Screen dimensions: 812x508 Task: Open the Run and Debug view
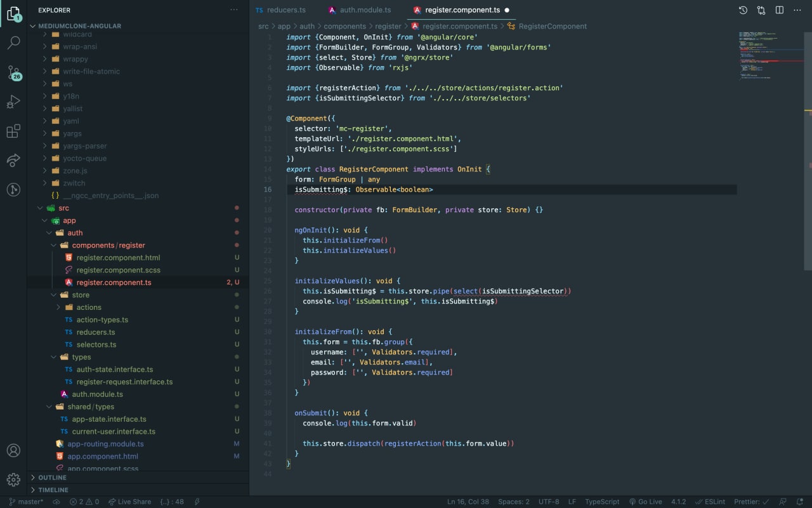pos(13,102)
